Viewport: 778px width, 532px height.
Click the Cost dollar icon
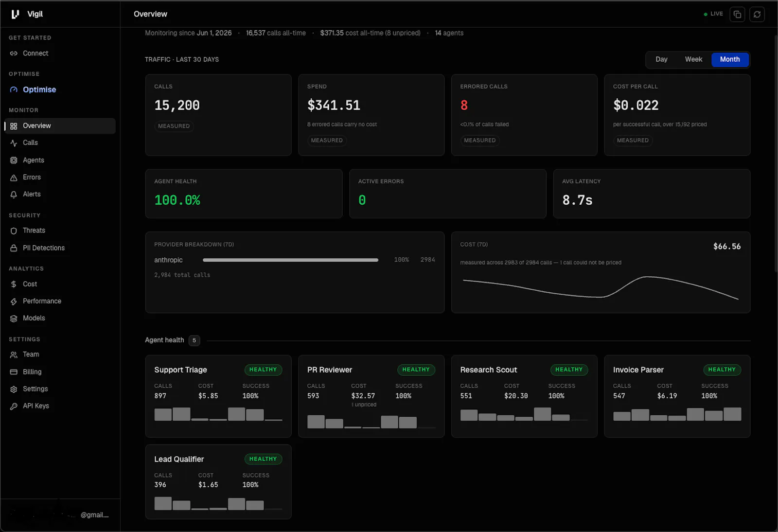[14, 284]
